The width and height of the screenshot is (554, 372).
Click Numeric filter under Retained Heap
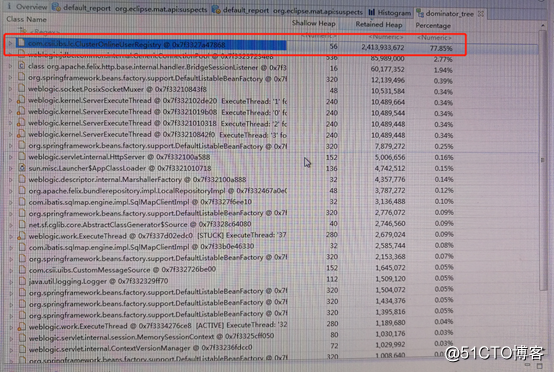click(386, 37)
